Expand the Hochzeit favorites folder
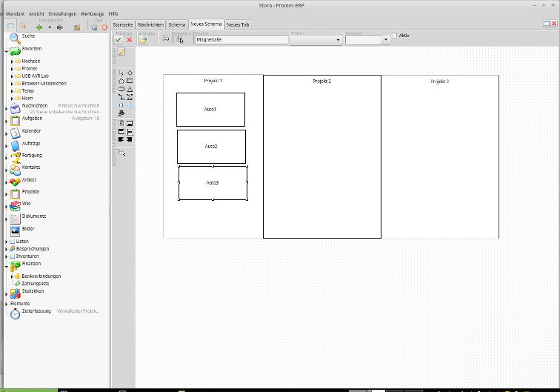 pos(12,61)
